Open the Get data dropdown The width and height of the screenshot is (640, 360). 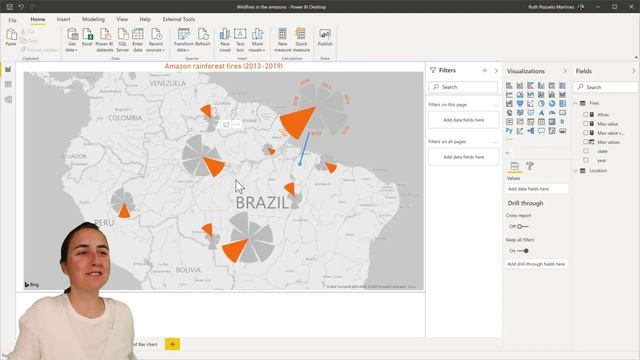[71, 40]
